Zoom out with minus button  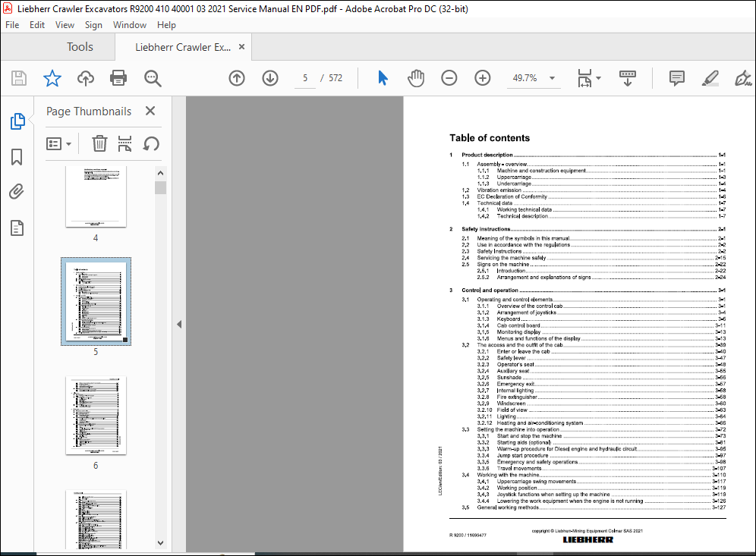(x=449, y=78)
